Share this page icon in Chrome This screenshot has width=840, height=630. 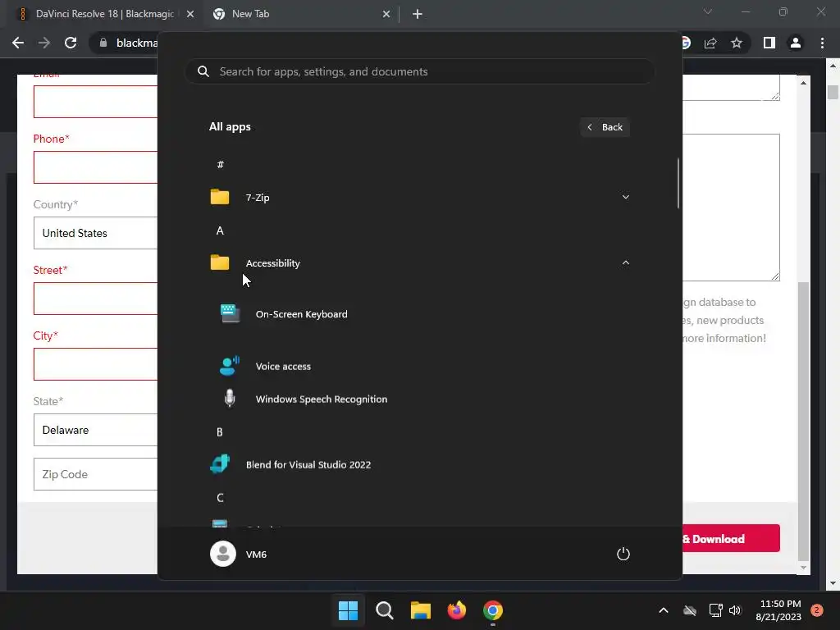point(710,43)
